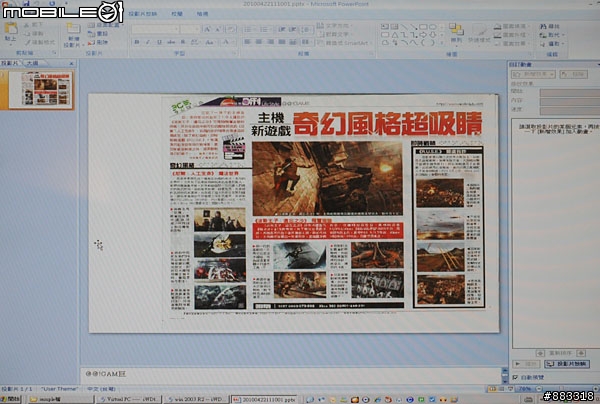Click the Copy icon in the clipboard group
The image size is (600, 404).
(x=27, y=34)
